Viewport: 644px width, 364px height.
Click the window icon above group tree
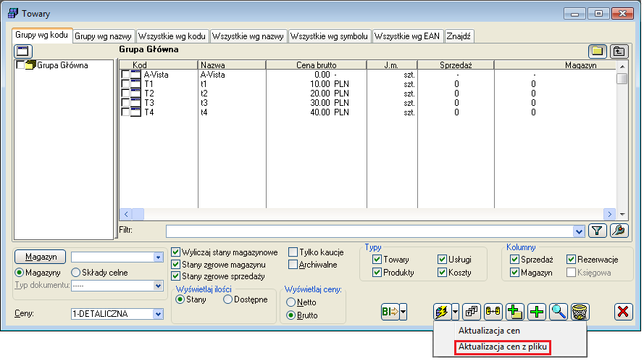click(22, 51)
